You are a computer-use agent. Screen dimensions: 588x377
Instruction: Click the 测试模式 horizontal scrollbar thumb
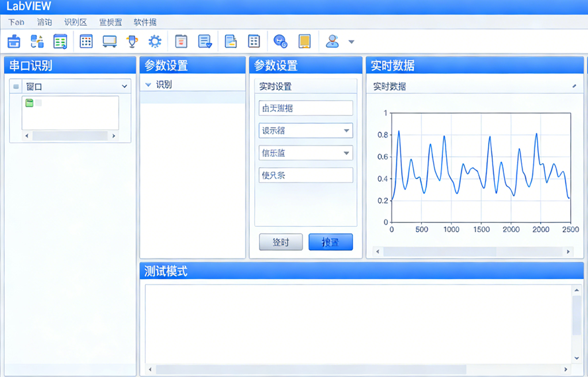click(x=311, y=370)
